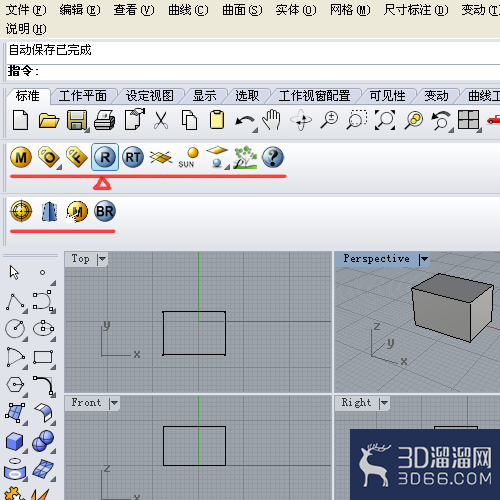This screenshot has height=500, width=500.
Task: Select the polyline tool
Action: coord(15,302)
